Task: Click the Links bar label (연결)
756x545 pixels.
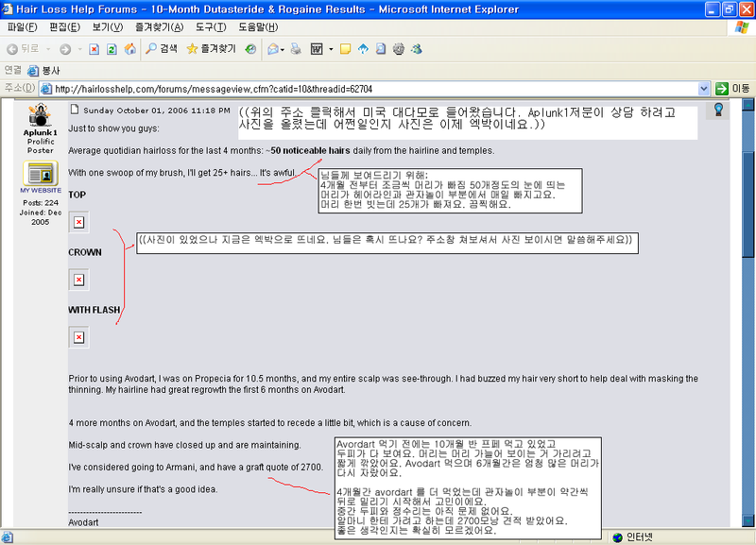Action: pos(12,70)
